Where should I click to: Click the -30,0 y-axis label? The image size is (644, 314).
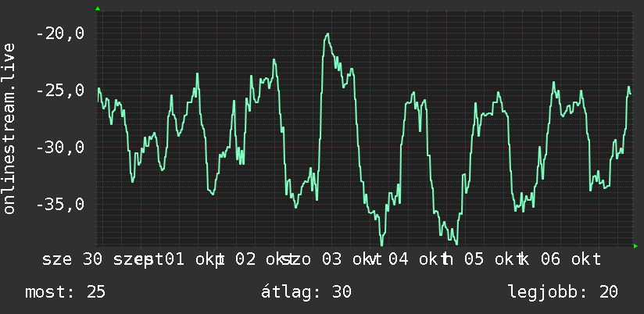[x=60, y=148]
